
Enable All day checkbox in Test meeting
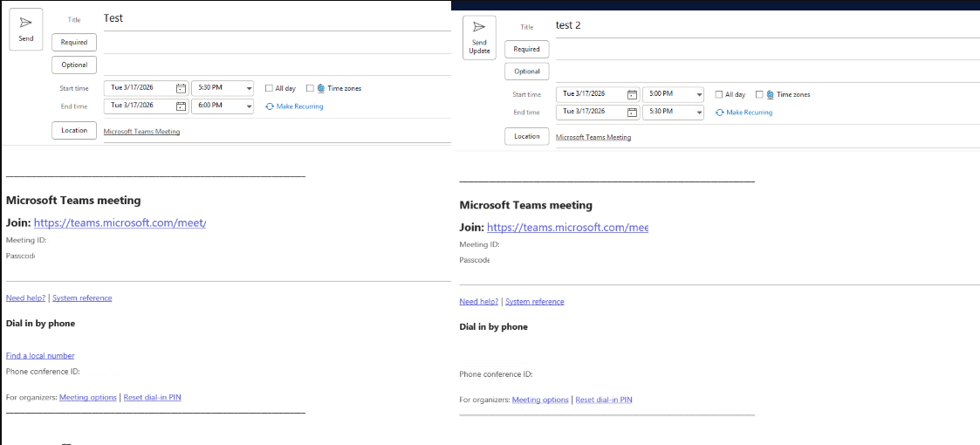(270, 88)
